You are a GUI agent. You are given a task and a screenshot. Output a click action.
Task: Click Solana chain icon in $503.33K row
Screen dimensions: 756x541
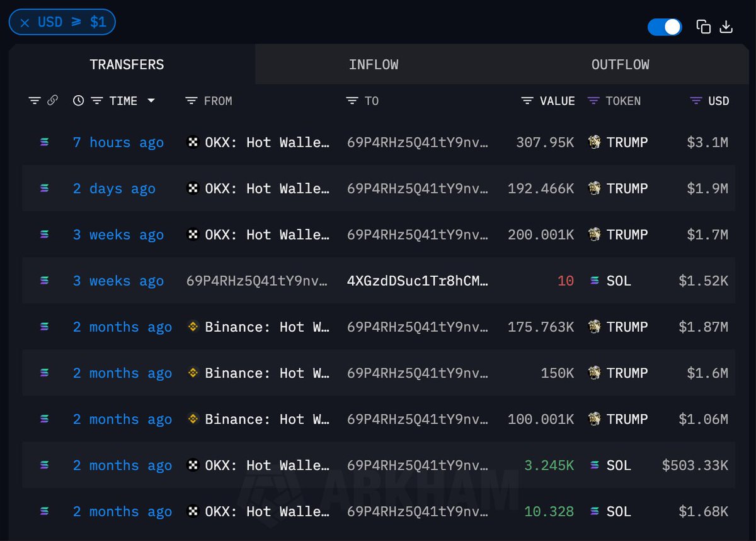tap(44, 465)
